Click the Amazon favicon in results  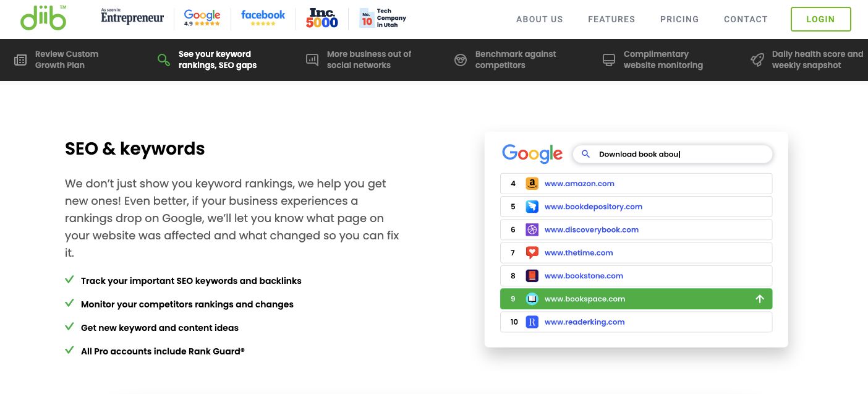point(532,184)
